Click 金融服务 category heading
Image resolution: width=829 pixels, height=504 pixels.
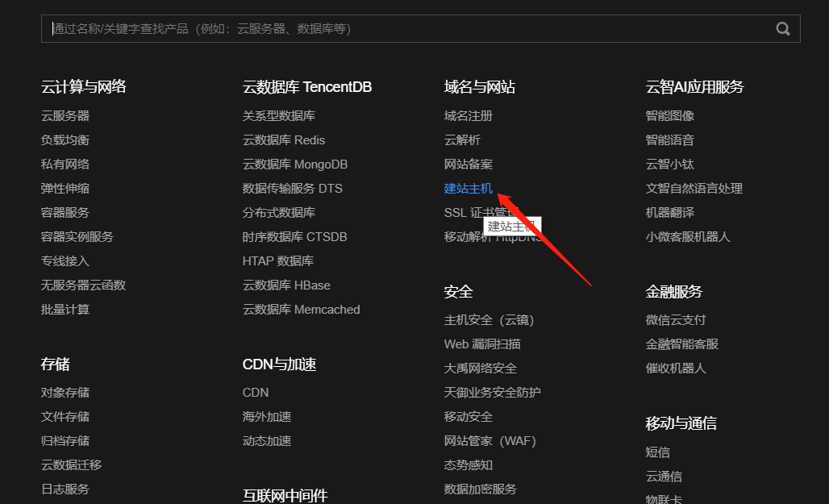point(673,291)
